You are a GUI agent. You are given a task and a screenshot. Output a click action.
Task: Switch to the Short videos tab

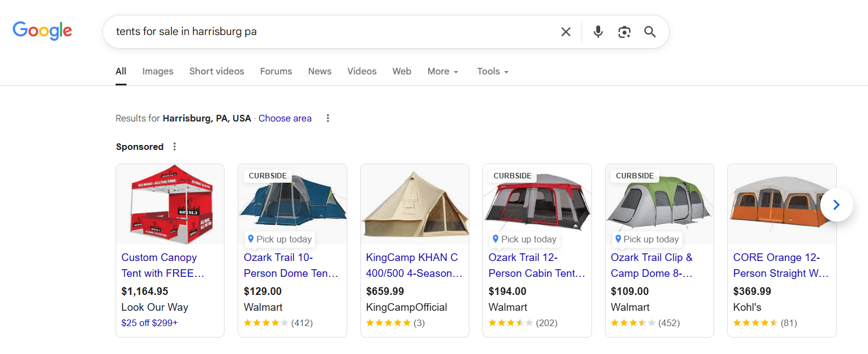tap(216, 71)
